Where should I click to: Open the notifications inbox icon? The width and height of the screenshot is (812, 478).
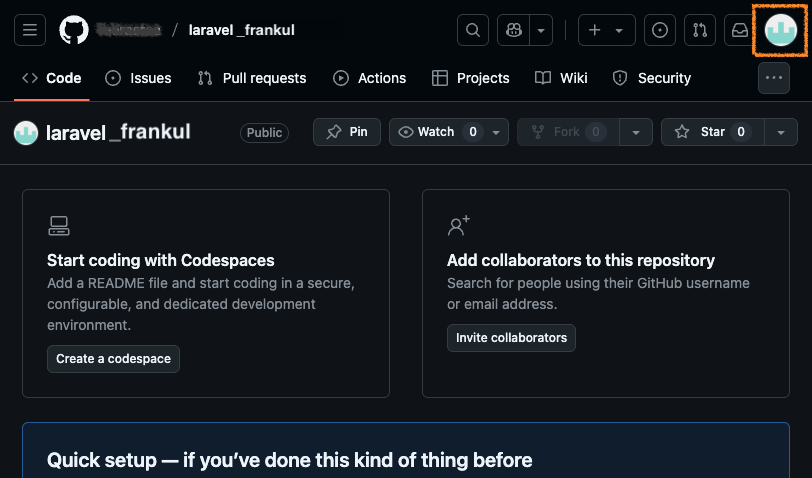(x=740, y=30)
